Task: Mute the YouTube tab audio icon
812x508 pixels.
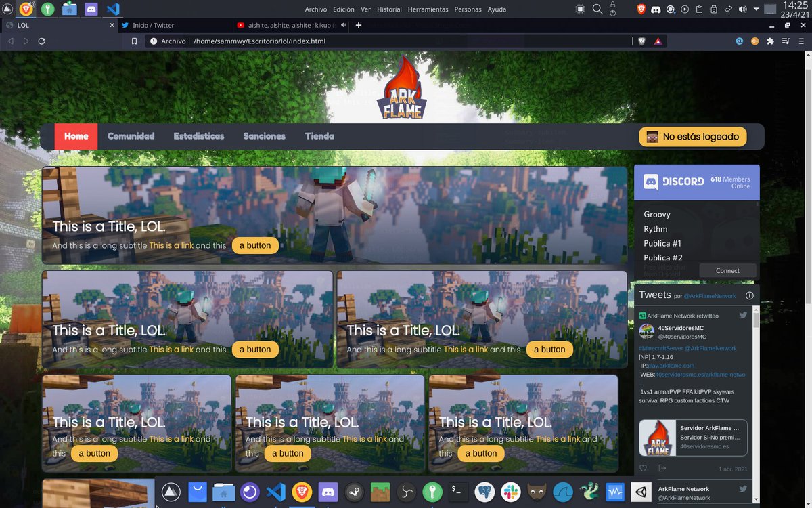Action: [344, 25]
